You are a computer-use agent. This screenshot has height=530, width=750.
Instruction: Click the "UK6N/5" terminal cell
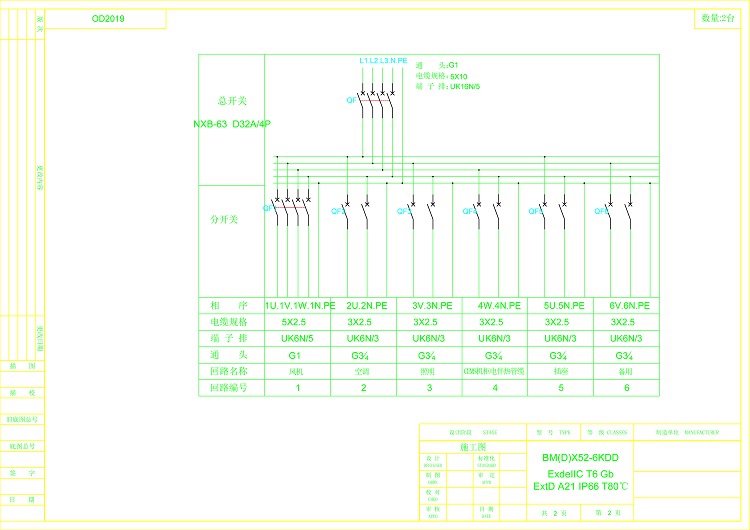(x=297, y=339)
